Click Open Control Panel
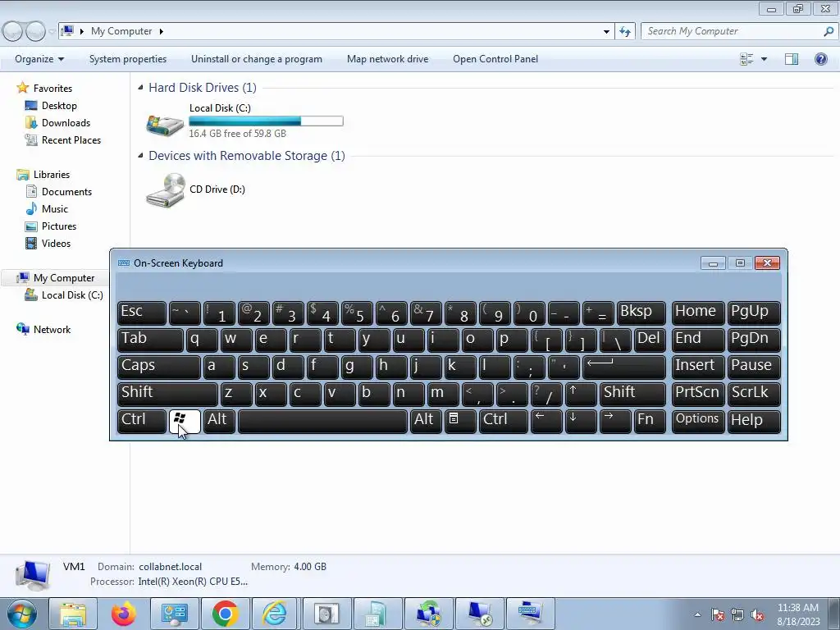Screen dimensions: 840x630 click(495, 59)
